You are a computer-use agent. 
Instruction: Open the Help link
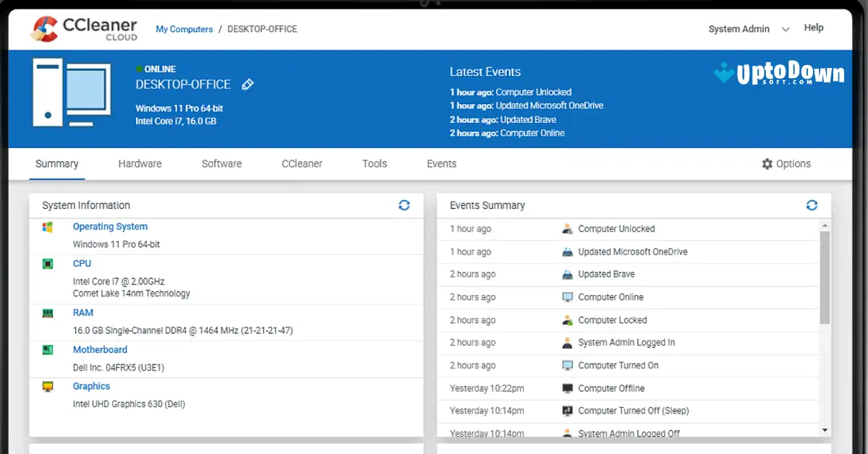(814, 27)
